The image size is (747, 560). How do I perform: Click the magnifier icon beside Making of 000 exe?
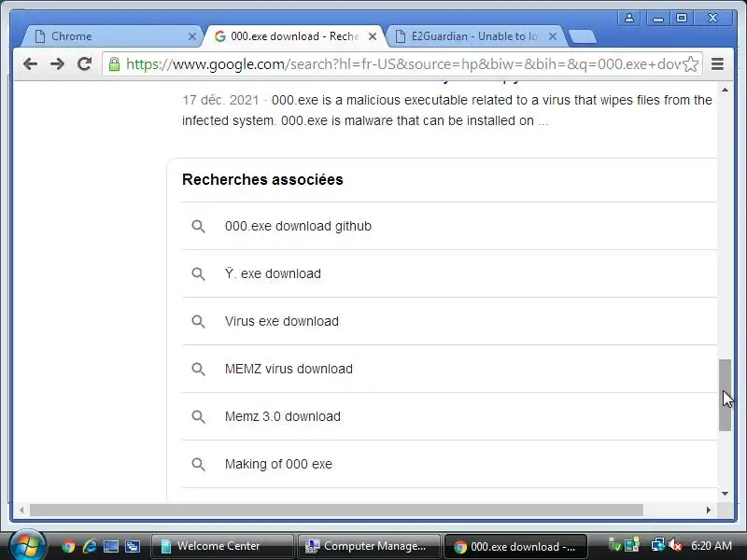click(198, 464)
